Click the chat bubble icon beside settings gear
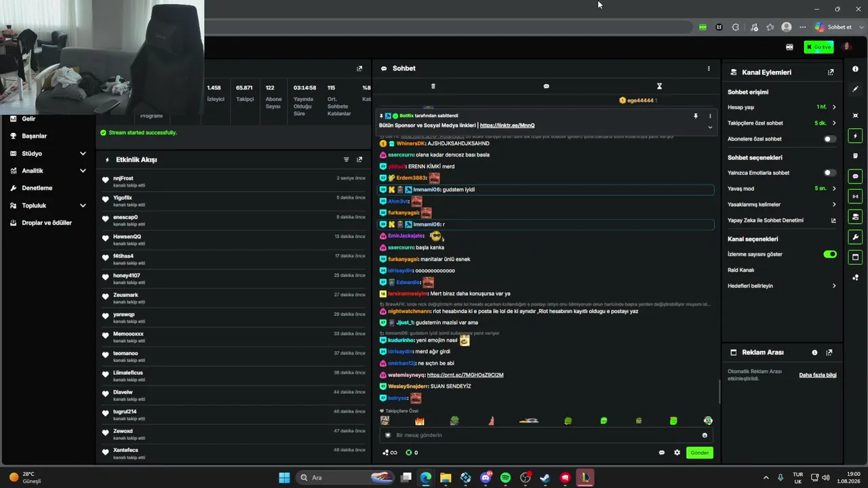The height and width of the screenshot is (488, 868). tap(662, 453)
